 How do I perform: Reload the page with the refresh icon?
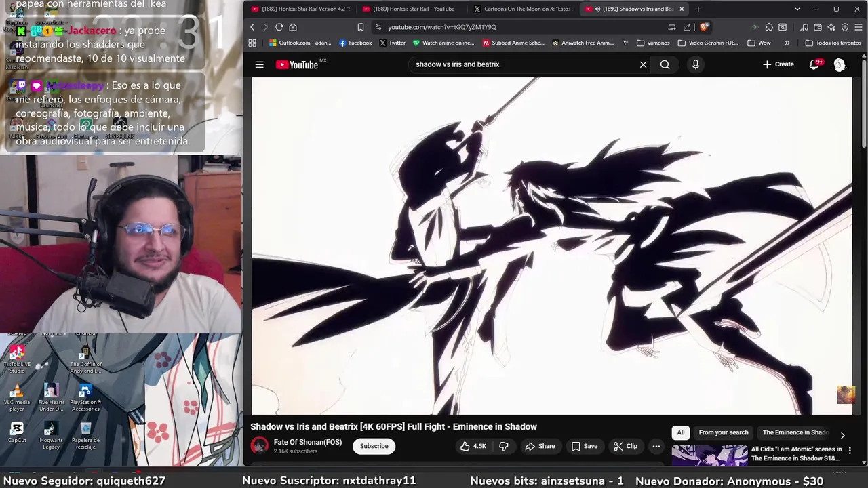coord(279,27)
